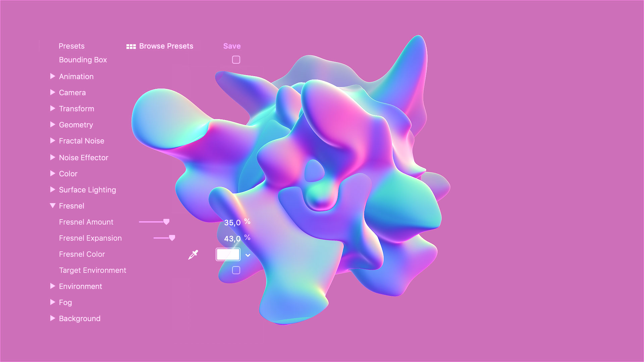Expand the Environment section
This screenshot has height=362, width=644.
pos(52,286)
